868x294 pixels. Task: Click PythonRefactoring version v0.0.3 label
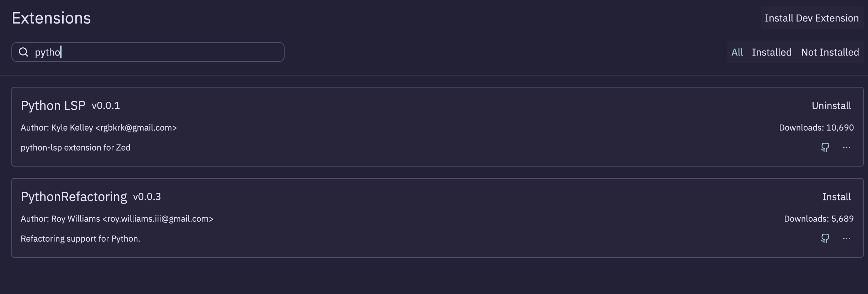[x=147, y=197]
